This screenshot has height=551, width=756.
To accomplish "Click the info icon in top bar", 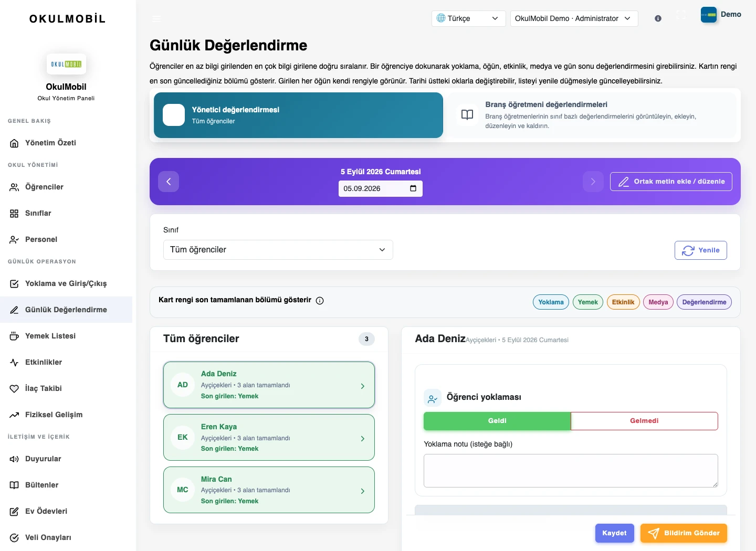I will pyautogui.click(x=658, y=18).
